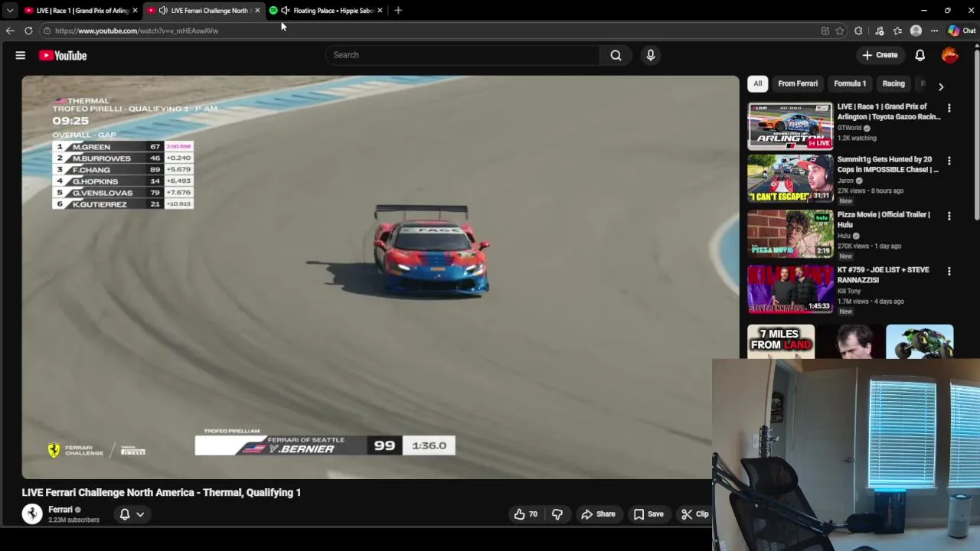The width and height of the screenshot is (980, 551).
Task: Reload the page with refresh icon
Action: point(28,31)
